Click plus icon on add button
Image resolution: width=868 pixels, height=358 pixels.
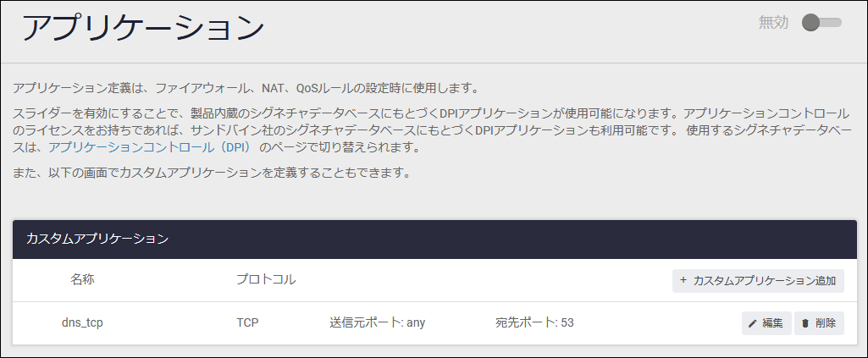pyautogui.click(x=683, y=280)
